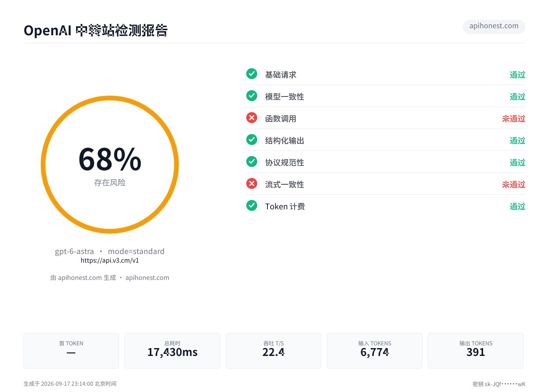Click the red cross icon beside 函数调用
The width and height of the screenshot is (549, 392).
pos(252,118)
